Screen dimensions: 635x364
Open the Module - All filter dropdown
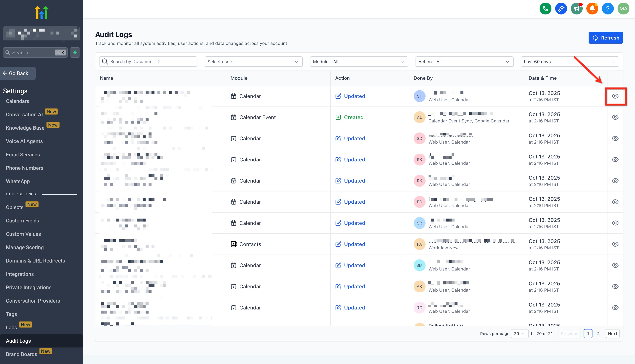pos(359,62)
